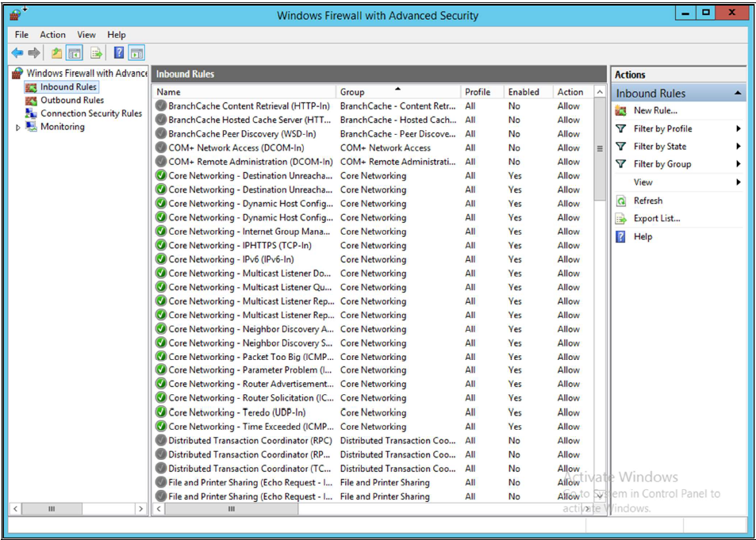Expand the Monitoring tree node

point(18,128)
